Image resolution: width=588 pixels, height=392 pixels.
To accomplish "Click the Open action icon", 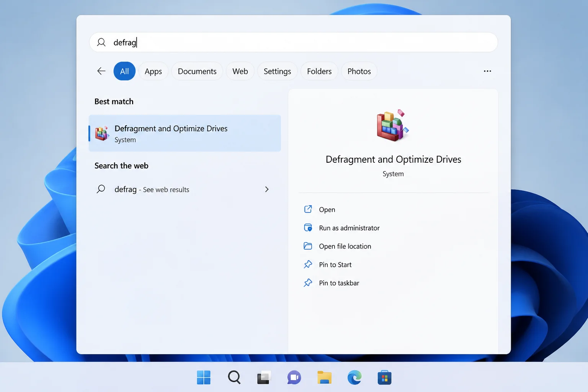I will pyautogui.click(x=308, y=209).
